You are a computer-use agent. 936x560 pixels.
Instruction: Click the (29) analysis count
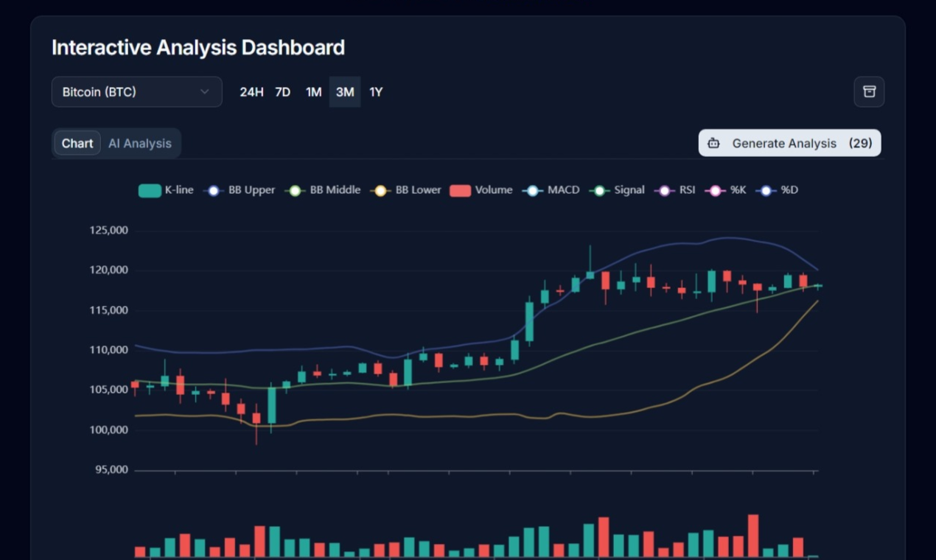[860, 144]
